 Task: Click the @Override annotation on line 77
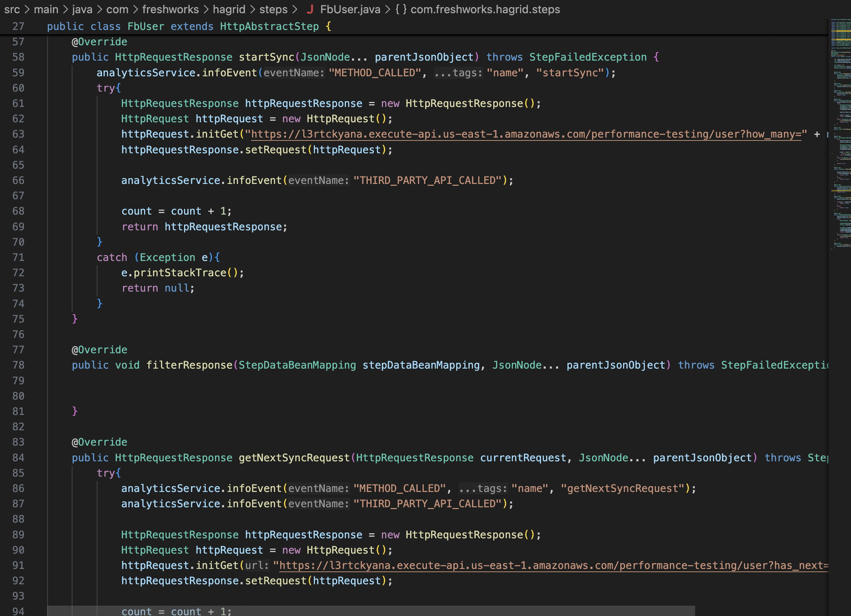[x=100, y=350]
